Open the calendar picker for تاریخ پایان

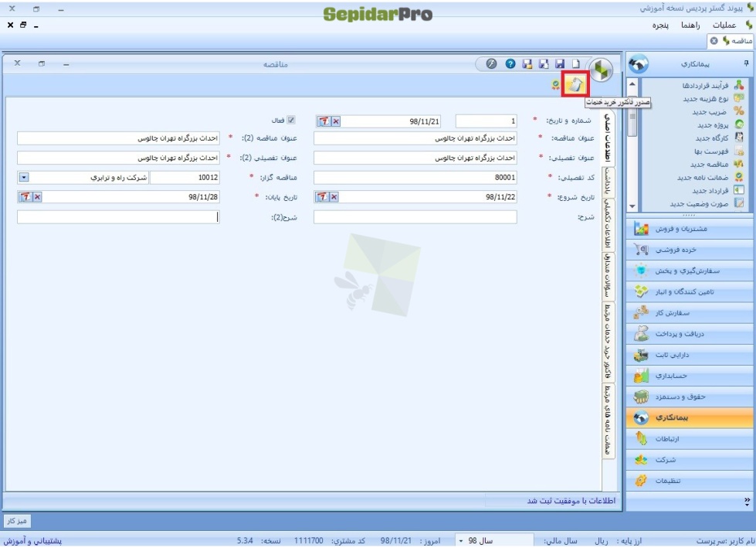(25, 197)
